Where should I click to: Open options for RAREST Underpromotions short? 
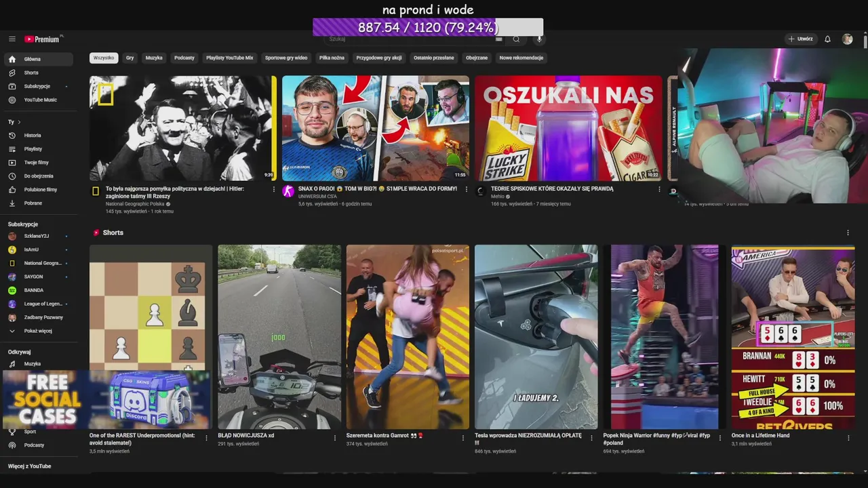[x=207, y=438]
